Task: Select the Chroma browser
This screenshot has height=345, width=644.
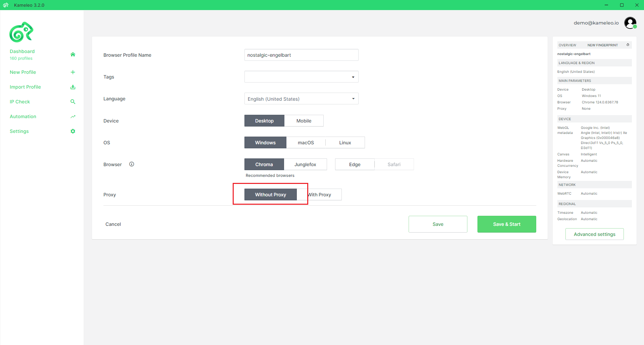Action: 264,164
